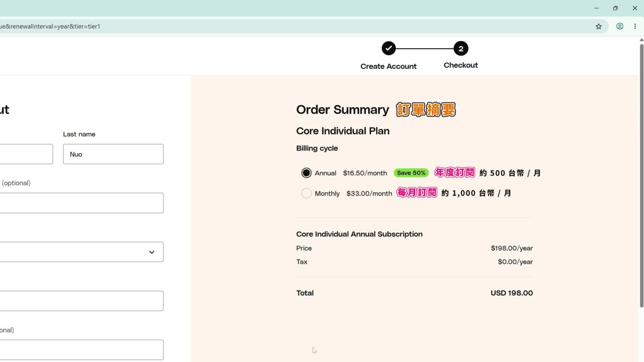Click the Core Individual Annual Subscription text
This screenshot has width=644, height=362.
[x=359, y=234]
